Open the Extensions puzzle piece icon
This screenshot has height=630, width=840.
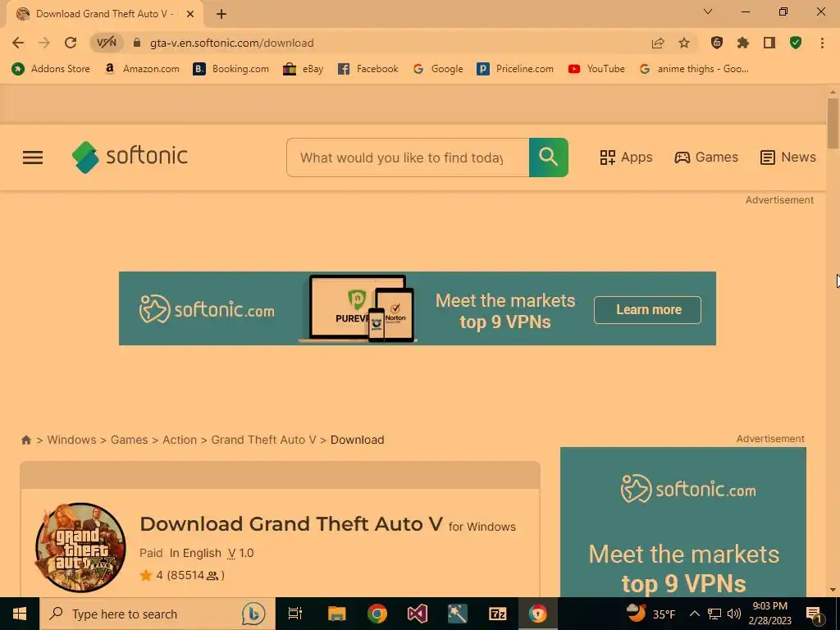click(x=743, y=43)
